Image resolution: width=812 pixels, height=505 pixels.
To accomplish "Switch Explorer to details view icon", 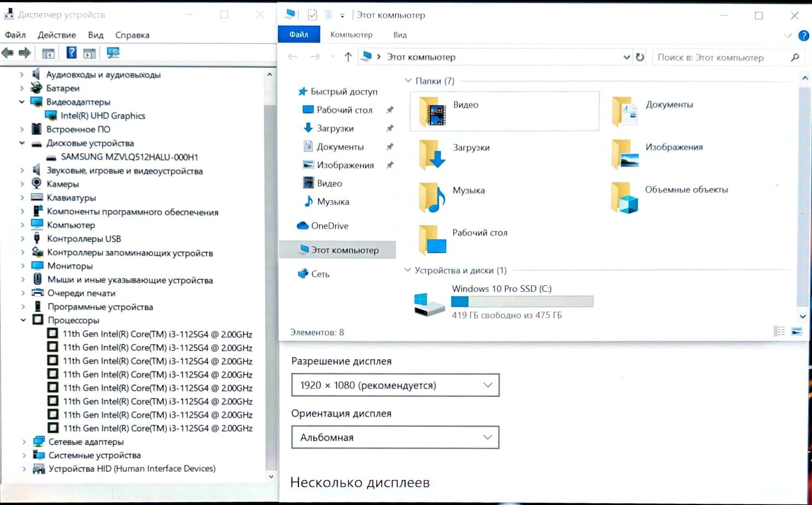I will tap(779, 331).
